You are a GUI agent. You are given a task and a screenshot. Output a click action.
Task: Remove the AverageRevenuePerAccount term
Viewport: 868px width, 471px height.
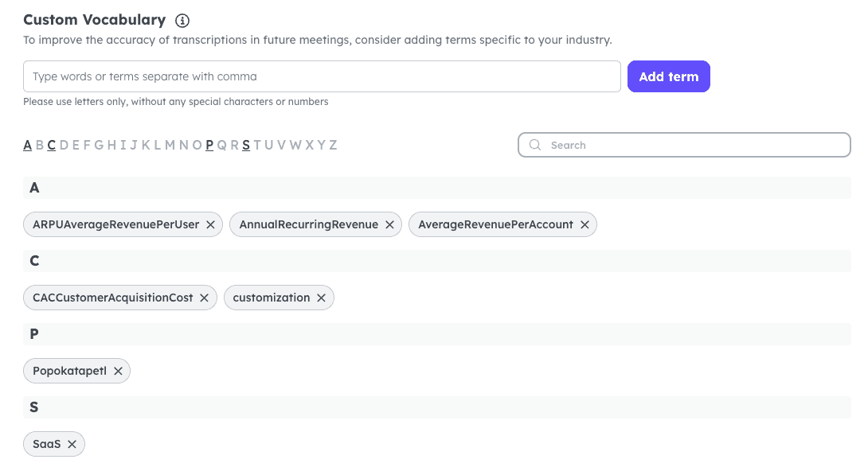[585, 224]
